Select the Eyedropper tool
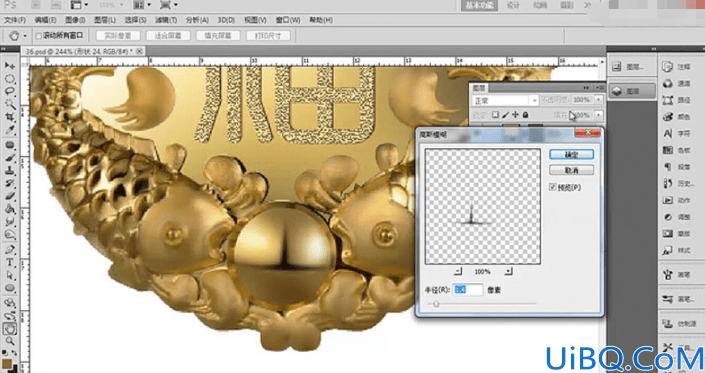The width and height of the screenshot is (705, 373). 9,130
